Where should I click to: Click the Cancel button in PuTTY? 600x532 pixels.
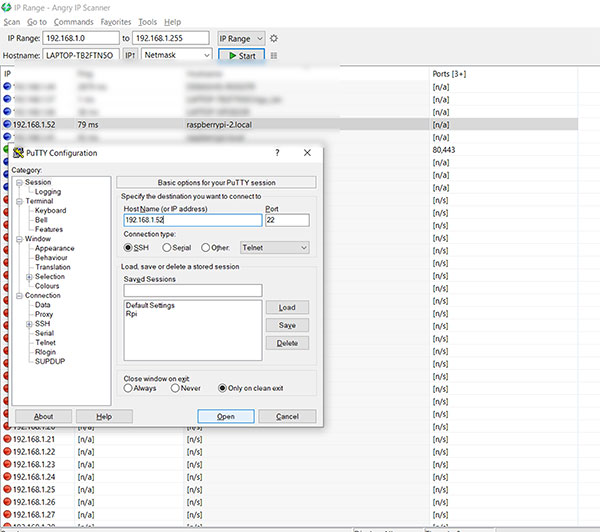[287, 416]
